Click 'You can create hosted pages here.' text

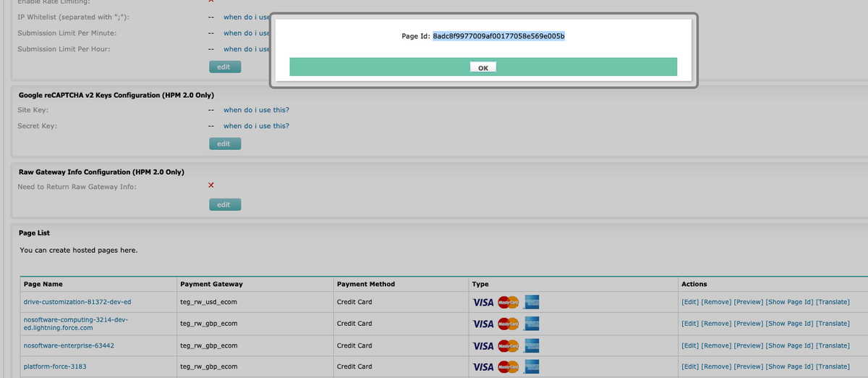point(79,251)
